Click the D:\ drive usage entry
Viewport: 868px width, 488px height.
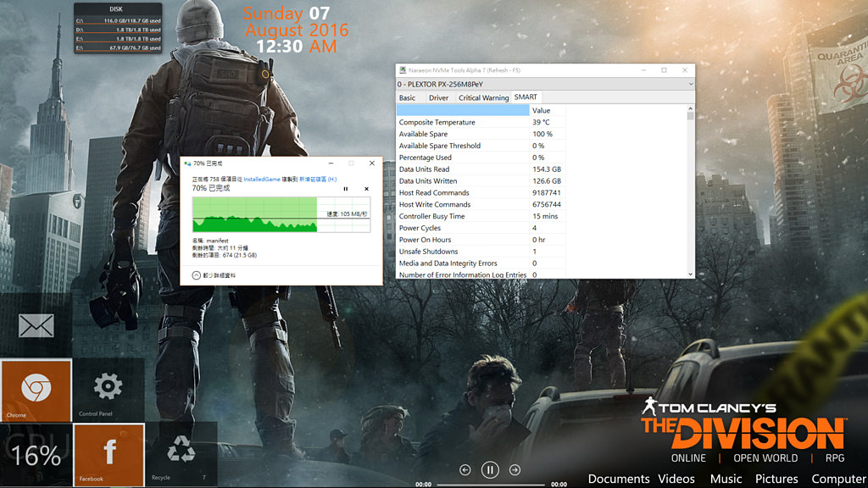118,30
